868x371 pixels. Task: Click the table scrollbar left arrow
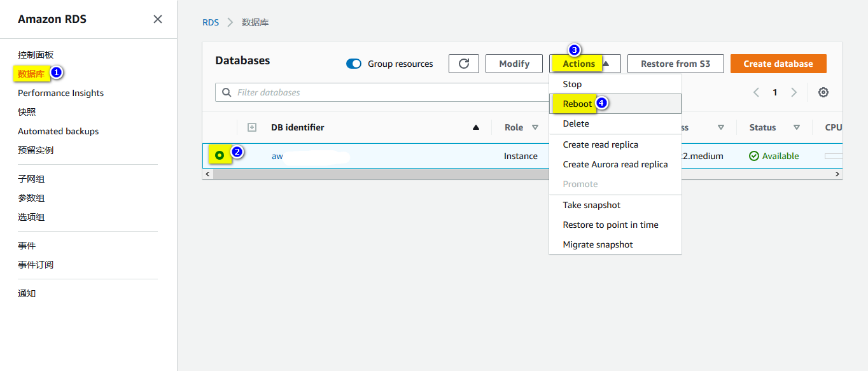tap(207, 174)
